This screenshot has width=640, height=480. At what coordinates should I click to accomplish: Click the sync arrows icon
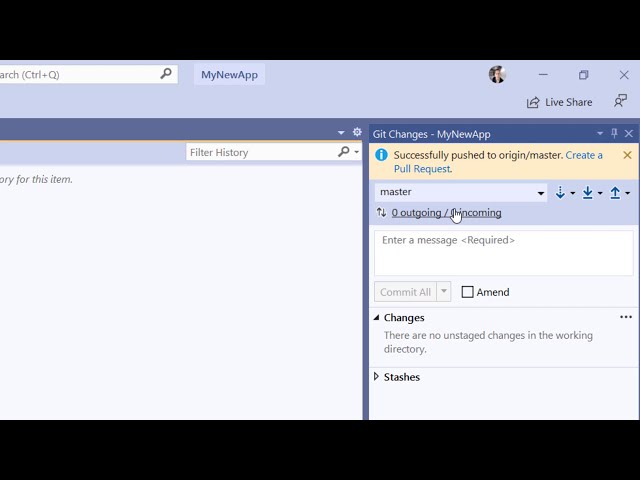pyautogui.click(x=381, y=212)
